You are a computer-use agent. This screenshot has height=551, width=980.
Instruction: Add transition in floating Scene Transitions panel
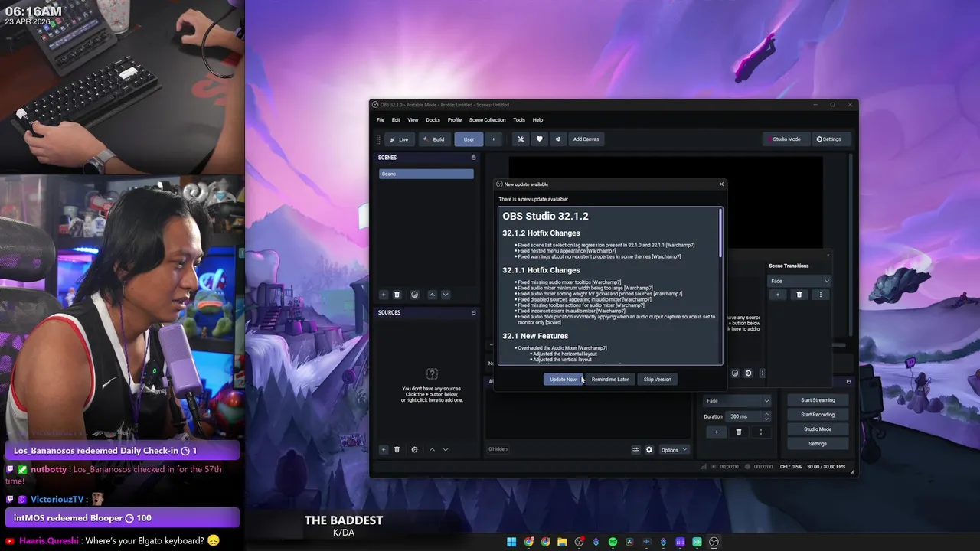778,295
